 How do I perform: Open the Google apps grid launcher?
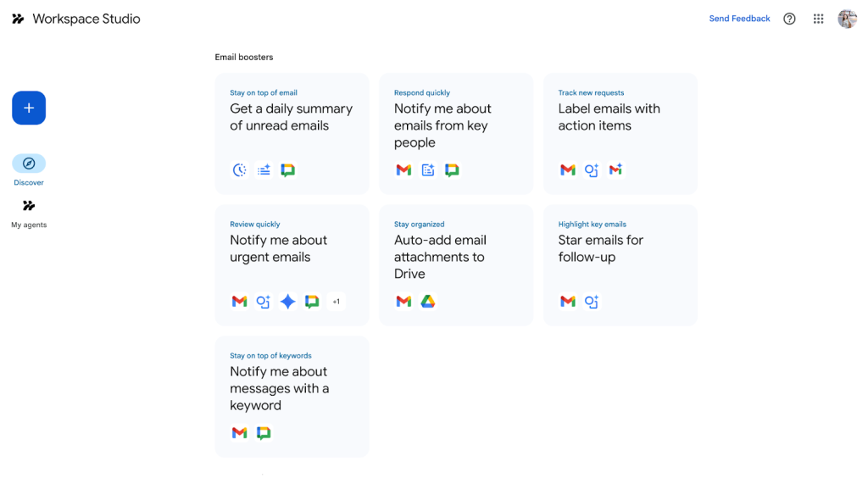pos(818,19)
